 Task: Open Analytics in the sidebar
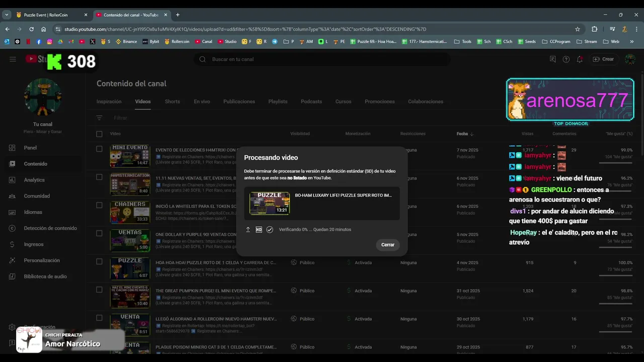43,180
